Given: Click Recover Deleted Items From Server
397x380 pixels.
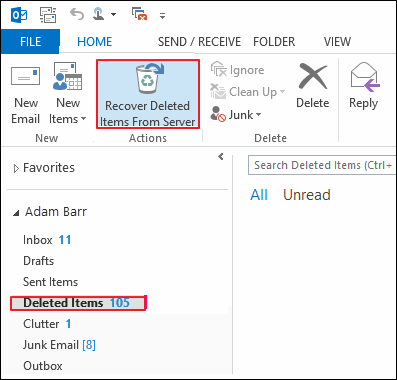Looking at the screenshot, I should pos(148,94).
